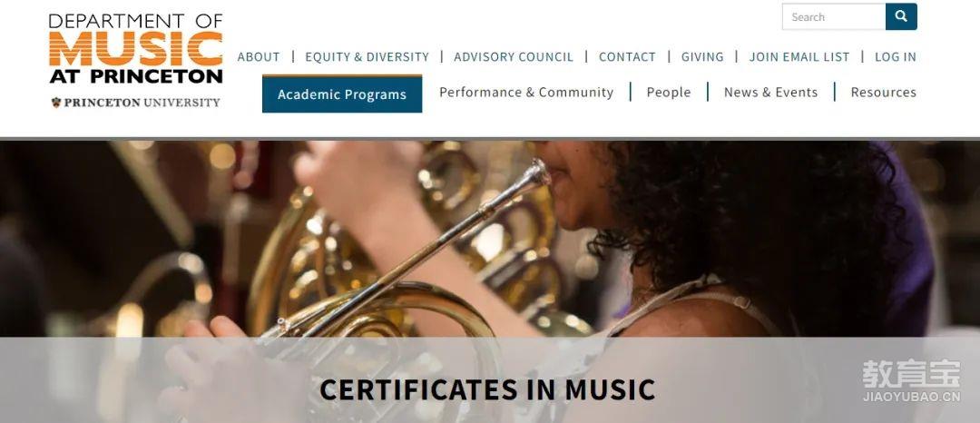Open the Resources menu item
The image size is (980, 423).
(x=883, y=93)
